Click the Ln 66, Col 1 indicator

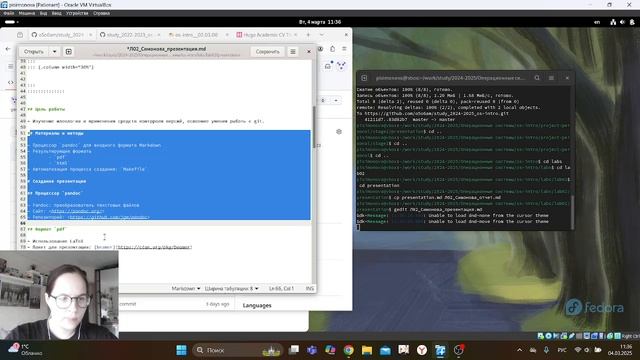(281, 289)
